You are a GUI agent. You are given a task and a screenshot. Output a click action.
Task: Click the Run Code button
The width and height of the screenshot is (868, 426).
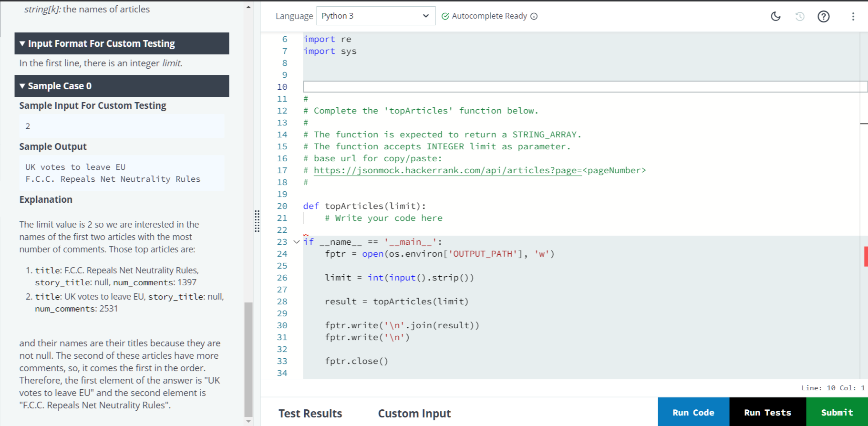point(693,412)
